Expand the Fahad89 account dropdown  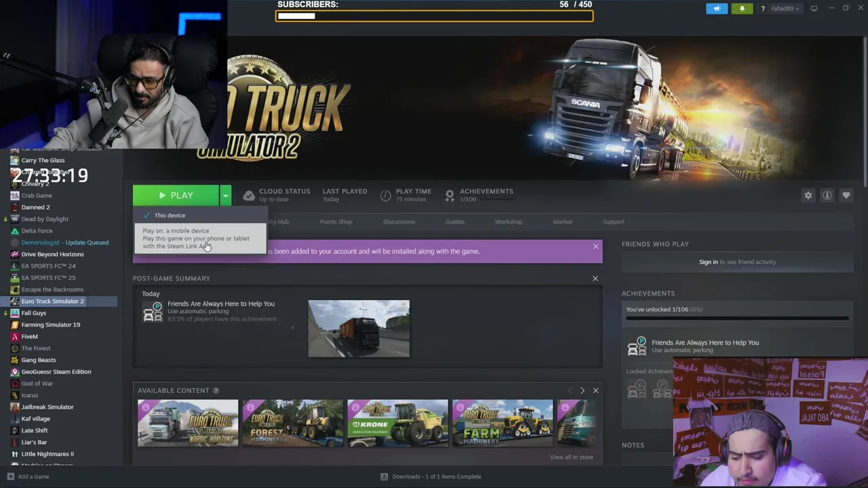click(785, 9)
